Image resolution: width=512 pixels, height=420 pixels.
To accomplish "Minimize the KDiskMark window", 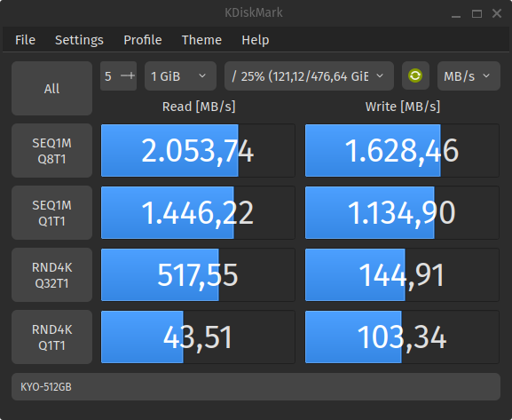I will pos(456,13).
